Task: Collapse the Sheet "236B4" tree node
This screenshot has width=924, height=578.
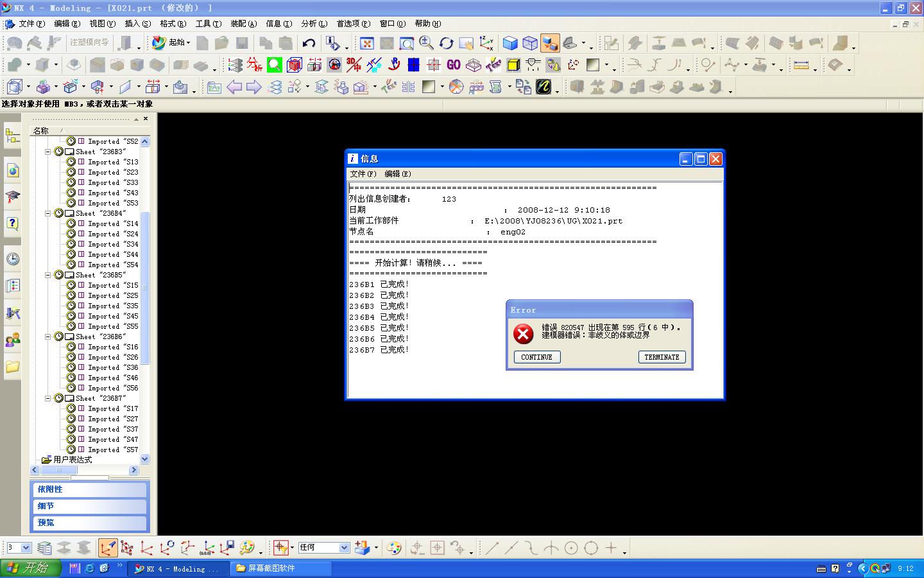Action: [47, 214]
